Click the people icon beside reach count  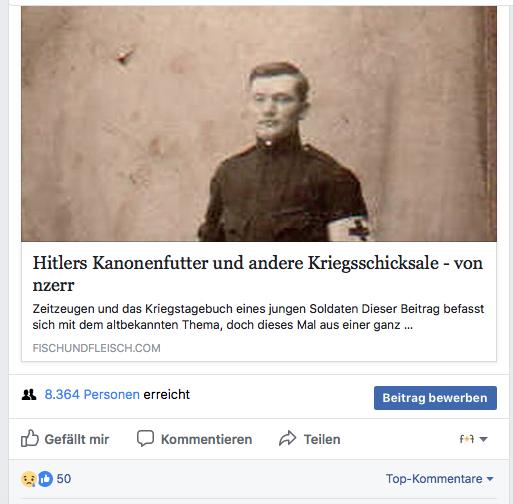(29, 395)
